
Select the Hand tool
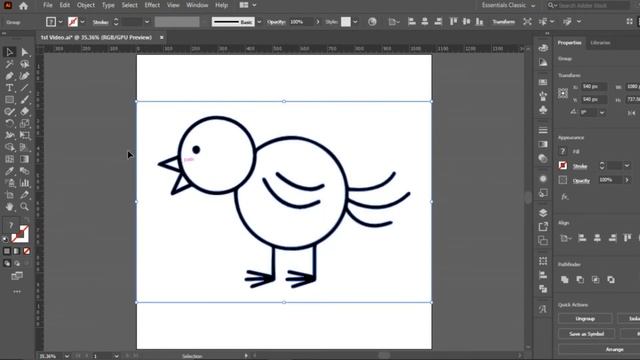[9, 207]
